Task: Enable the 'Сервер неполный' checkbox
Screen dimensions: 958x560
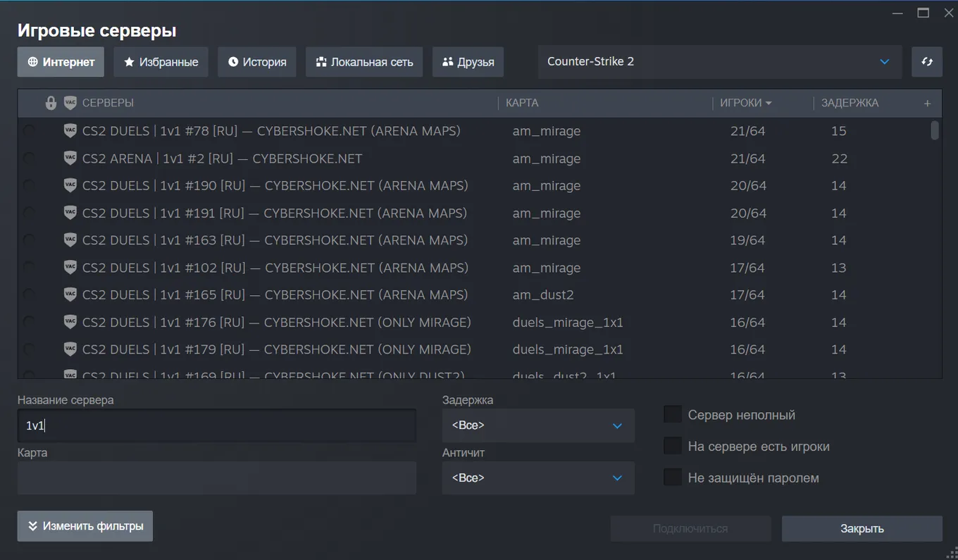Action: (x=673, y=414)
